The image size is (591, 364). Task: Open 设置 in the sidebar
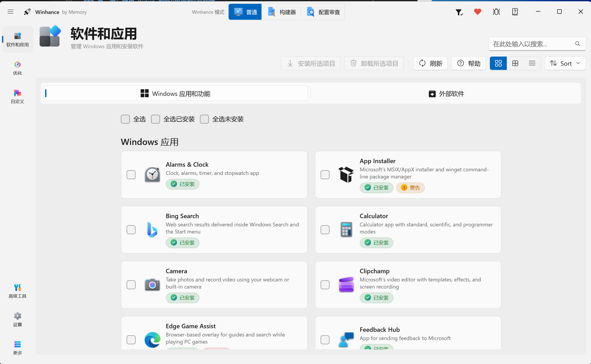[x=18, y=319]
